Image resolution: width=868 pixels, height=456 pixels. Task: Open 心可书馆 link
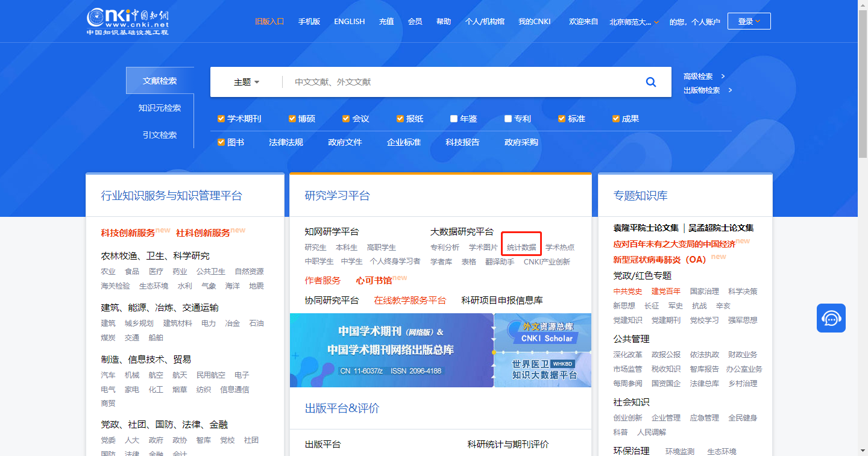click(x=374, y=280)
